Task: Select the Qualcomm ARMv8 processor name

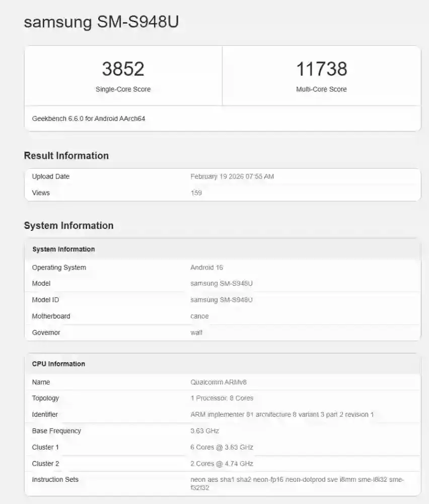Action: pyautogui.click(x=217, y=382)
